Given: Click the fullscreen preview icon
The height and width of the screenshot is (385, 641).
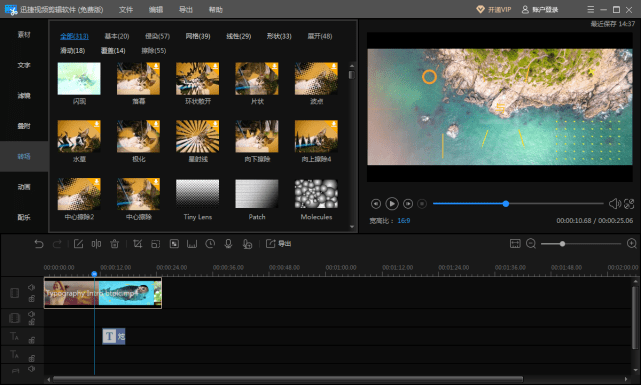Looking at the screenshot, I should click(629, 204).
